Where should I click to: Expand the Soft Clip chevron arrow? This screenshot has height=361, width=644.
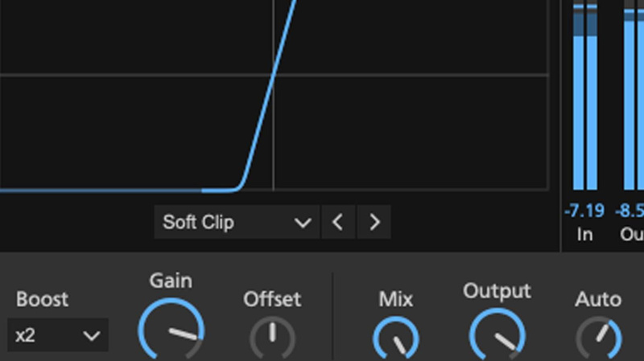pos(303,223)
